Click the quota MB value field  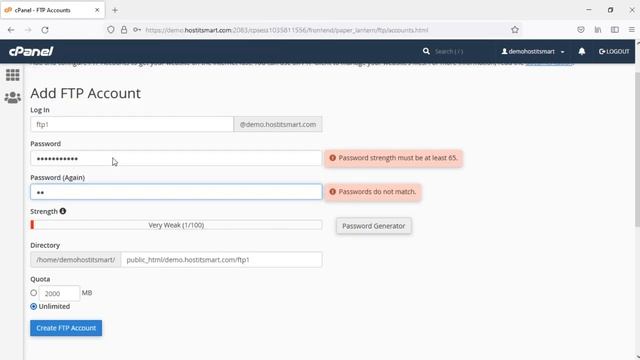point(59,293)
